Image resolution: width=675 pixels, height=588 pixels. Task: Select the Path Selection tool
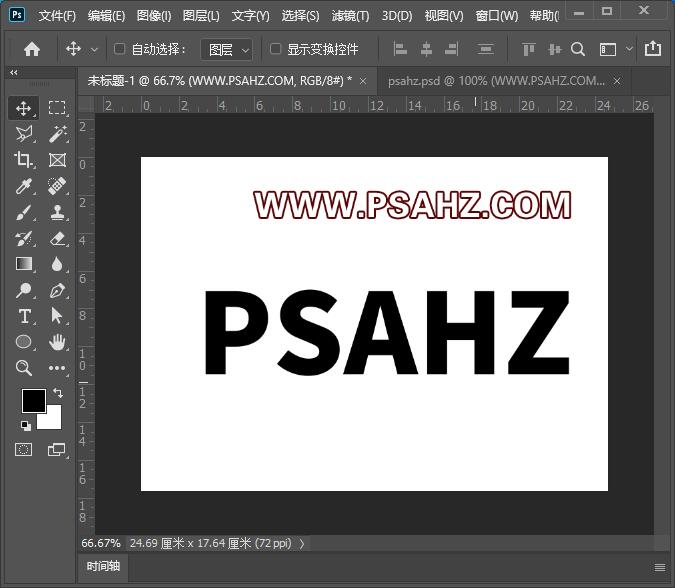[57, 316]
